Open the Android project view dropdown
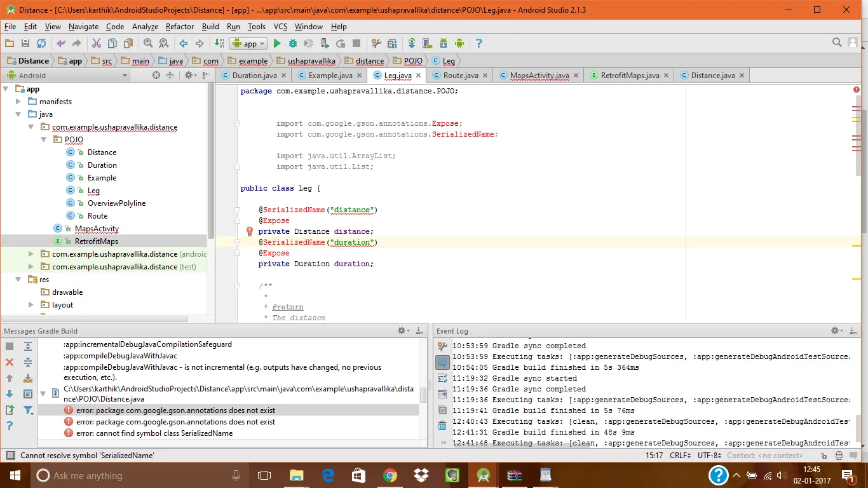The height and width of the screenshot is (488, 868). click(65, 75)
